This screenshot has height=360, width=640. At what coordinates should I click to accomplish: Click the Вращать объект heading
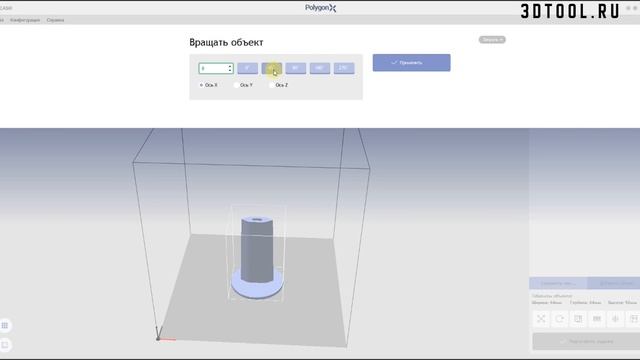226,42
